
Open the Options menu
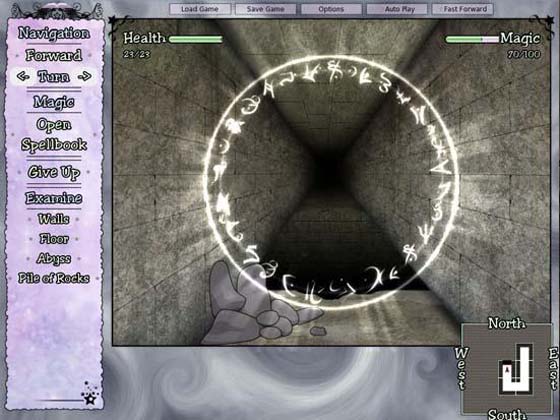[x=331, y=9]
